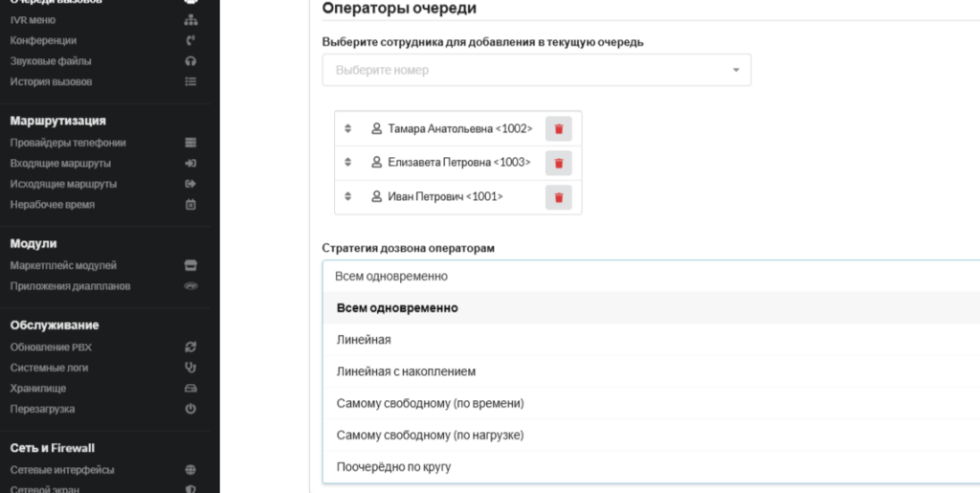Click the sort handle for Елизавета Петровна

pyautogui.click(x=348, y=163)
